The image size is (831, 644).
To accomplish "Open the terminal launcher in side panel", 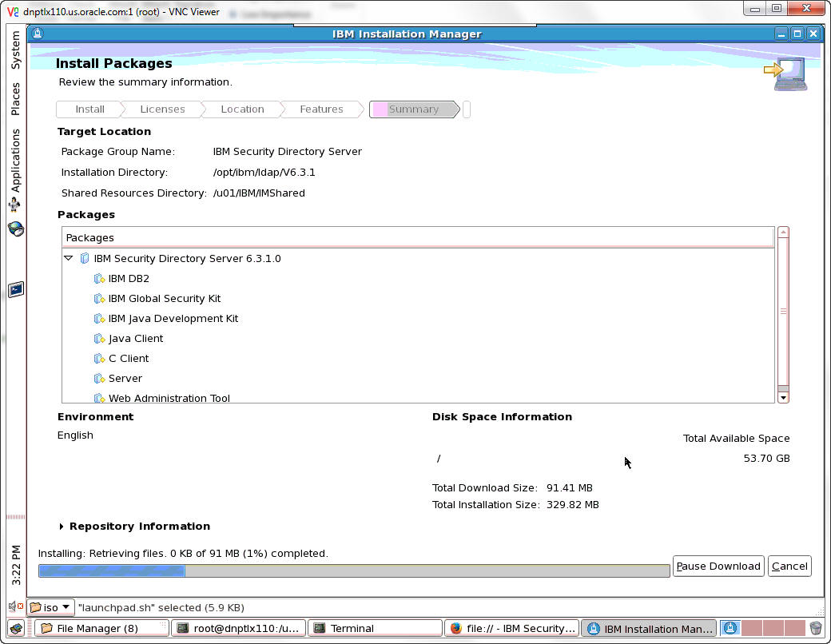I will (x=16, y=289).
